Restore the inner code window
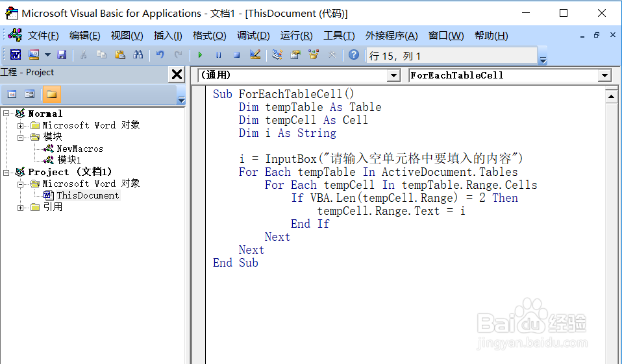The image size is (622, 364). pos(597,35)
